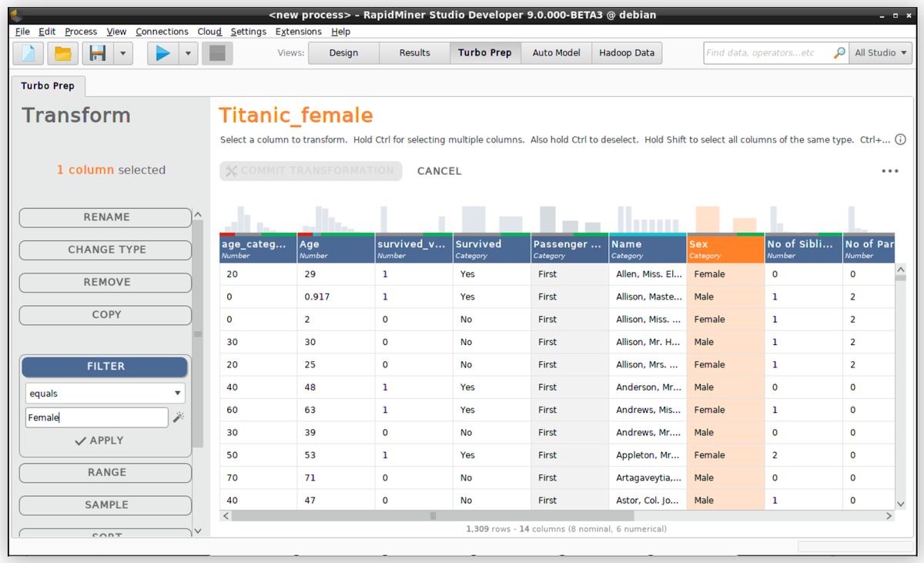Click the table vertical scroll-down arrow
The width and height of the screenshot is (924, 563).
point(901,504)
